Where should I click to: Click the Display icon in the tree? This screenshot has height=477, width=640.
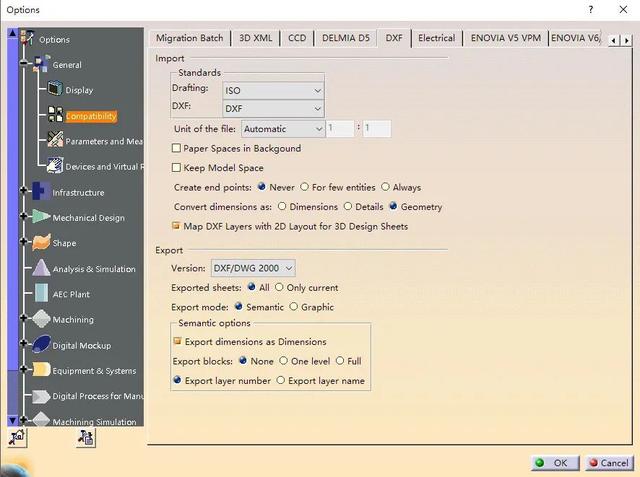[x=55, y=90]
